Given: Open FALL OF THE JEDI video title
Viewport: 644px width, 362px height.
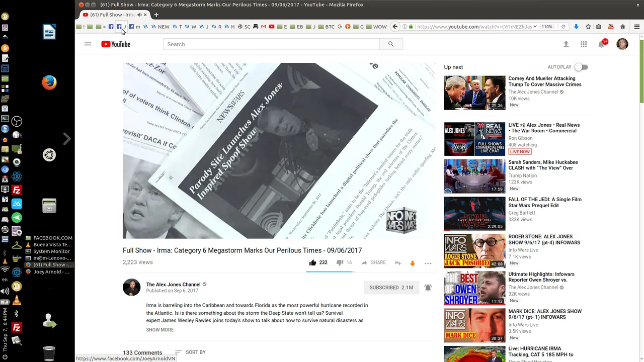Looking at the screenshot, I should tap(545, 202).
